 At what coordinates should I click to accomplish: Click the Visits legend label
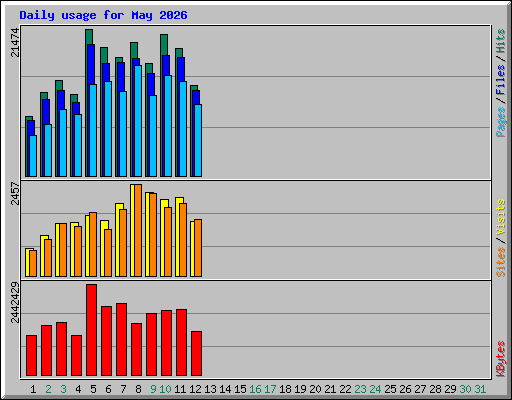click(500, 218)
